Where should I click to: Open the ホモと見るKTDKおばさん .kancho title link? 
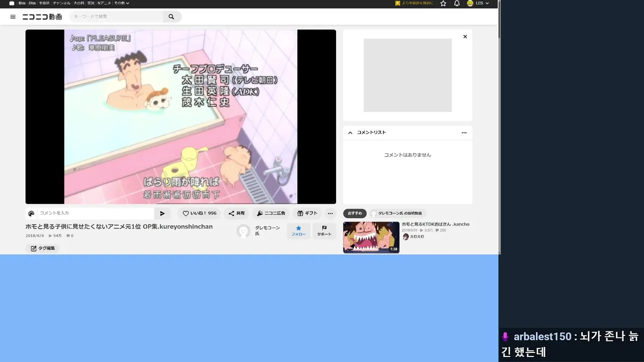[x=435, y=224]
